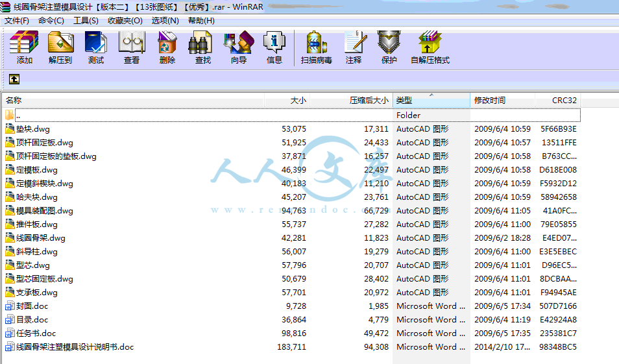Click CRC32 value 5F66B93E

point(559,128)
